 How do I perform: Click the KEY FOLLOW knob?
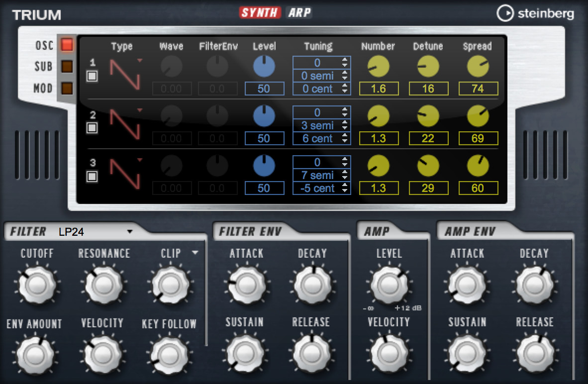pyautogui.click(x=169, y=355)
